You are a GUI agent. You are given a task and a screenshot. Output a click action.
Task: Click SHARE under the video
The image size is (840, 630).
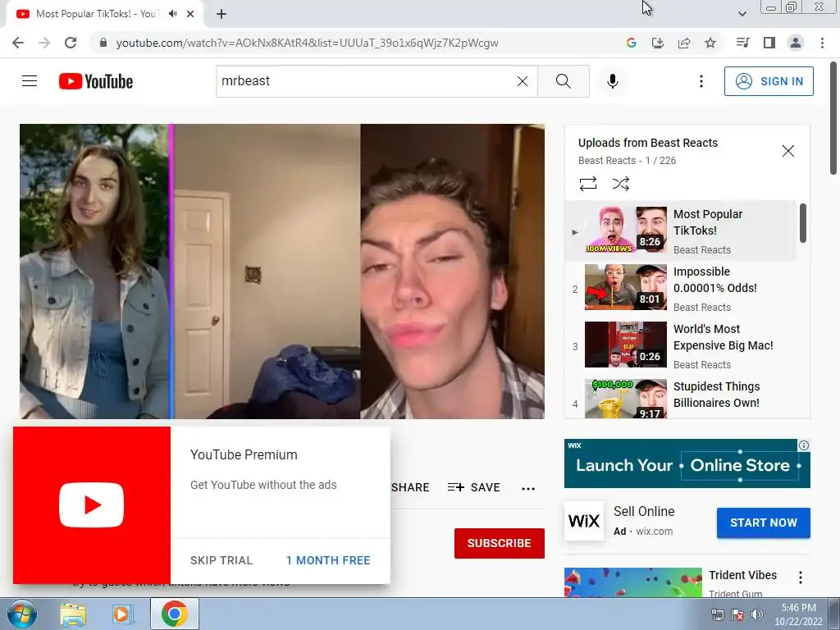pyautogui.click(x=410, y=487)
